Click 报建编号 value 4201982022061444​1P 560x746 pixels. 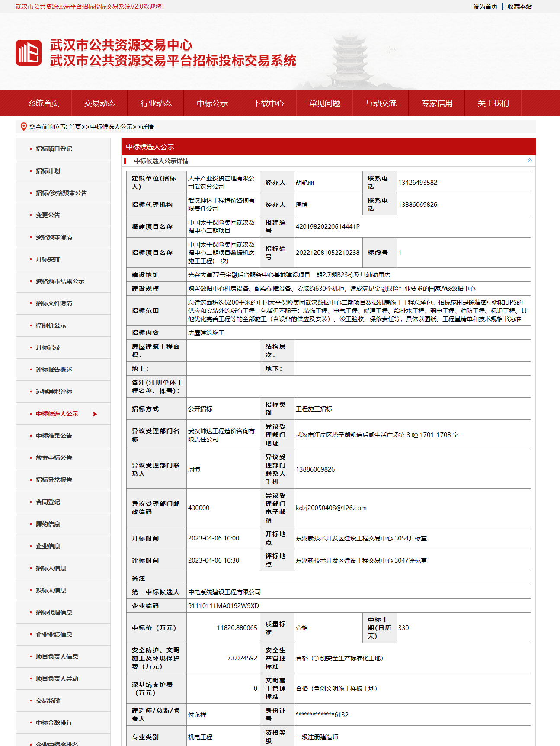[x=328, y=227]
